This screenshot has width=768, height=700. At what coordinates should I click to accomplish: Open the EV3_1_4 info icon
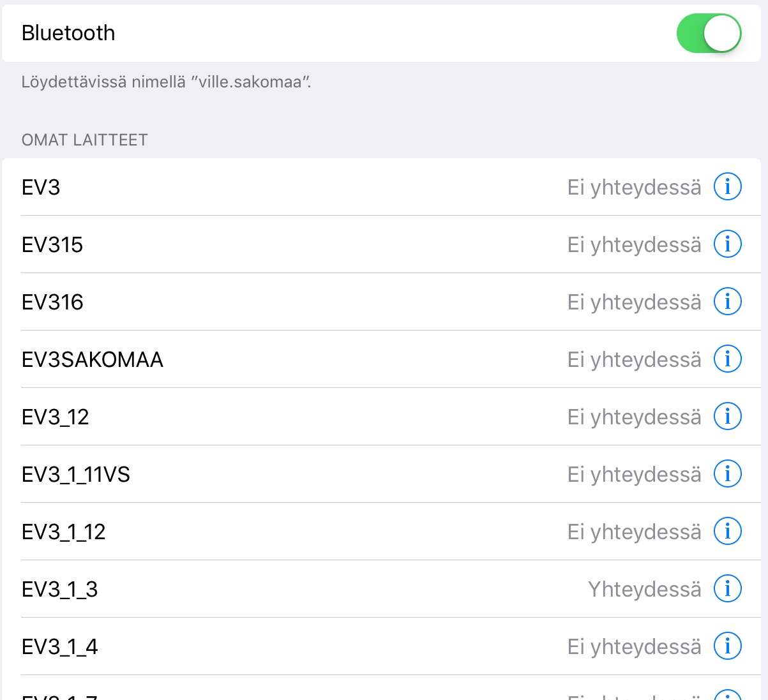coord(727,646)
